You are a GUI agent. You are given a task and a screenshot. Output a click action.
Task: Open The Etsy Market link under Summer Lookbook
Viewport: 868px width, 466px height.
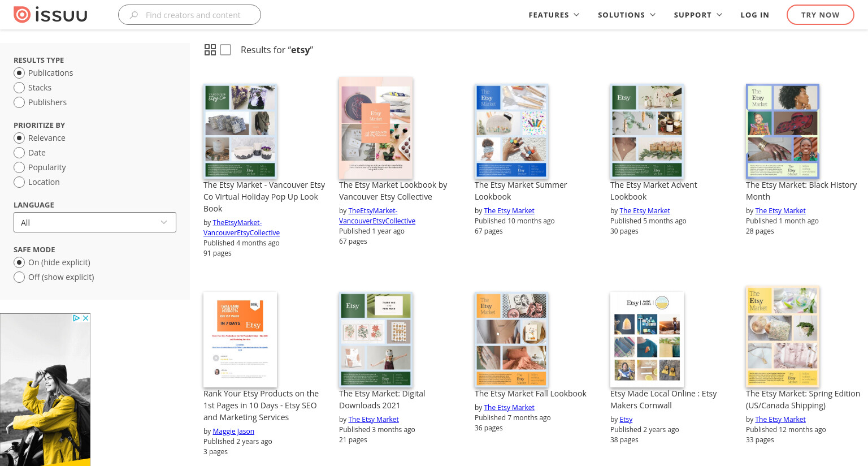tap(509, 210)
